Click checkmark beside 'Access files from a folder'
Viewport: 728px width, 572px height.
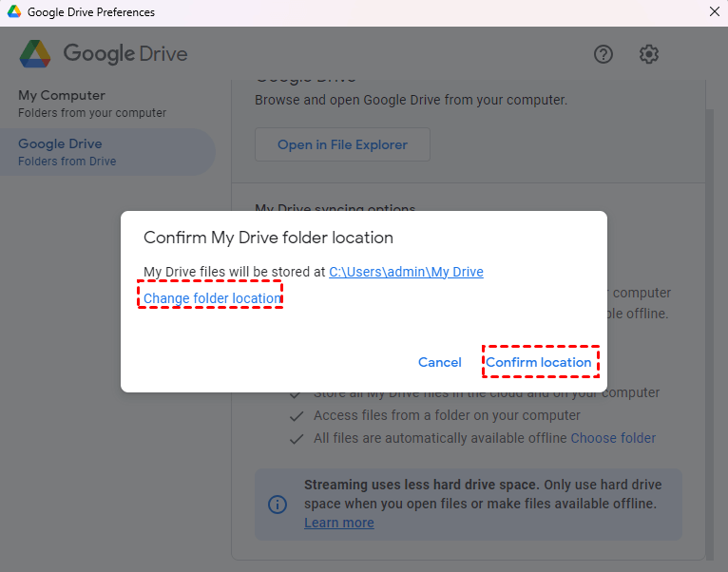tap(297, 415)
